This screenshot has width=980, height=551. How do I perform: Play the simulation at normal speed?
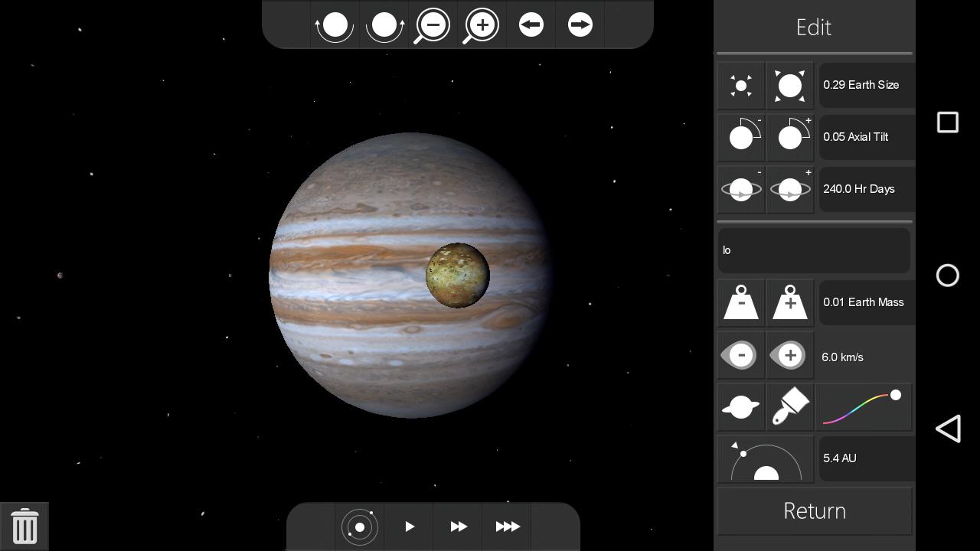point(410,527)
